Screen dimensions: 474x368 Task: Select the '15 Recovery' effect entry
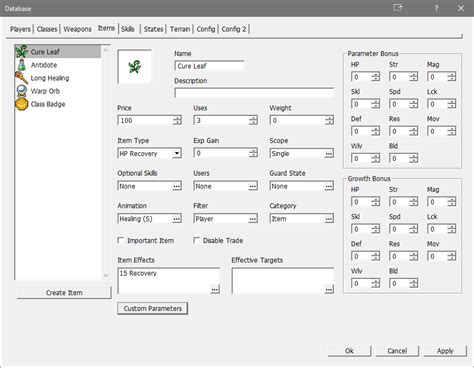point(138,273)
